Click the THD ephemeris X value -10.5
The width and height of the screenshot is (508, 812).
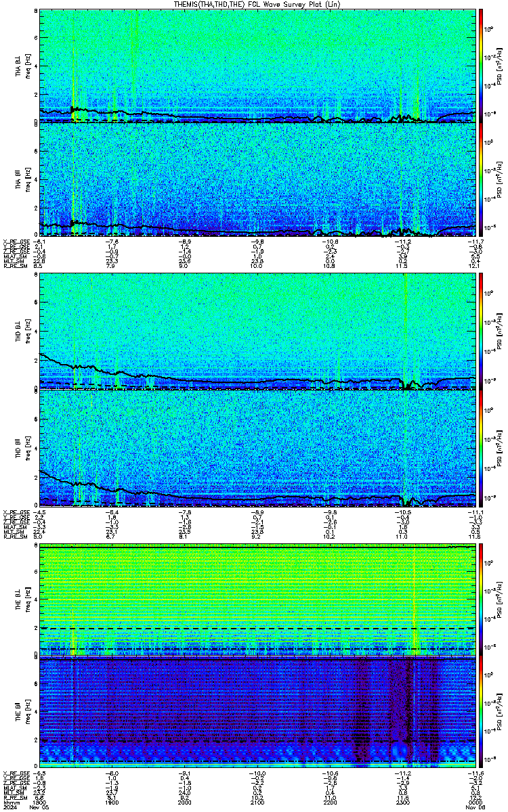(402, 511)
